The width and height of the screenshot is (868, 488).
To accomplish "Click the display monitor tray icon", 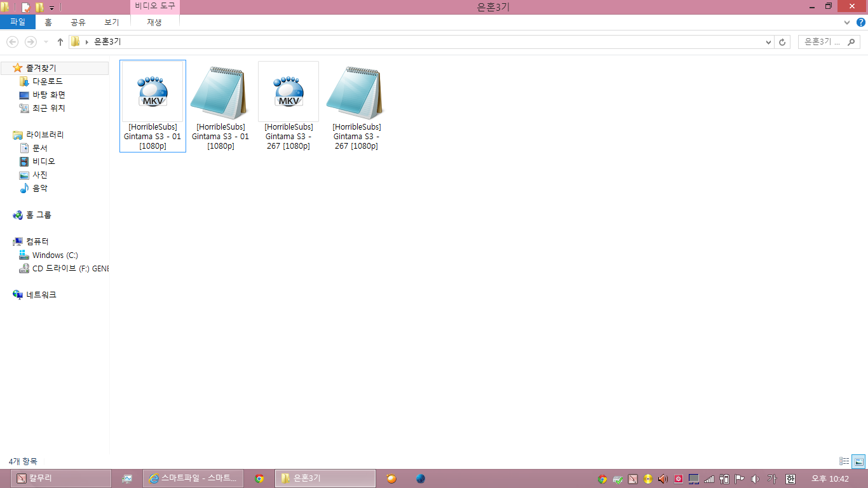I will pyautogui.click(x=694, y=479).
